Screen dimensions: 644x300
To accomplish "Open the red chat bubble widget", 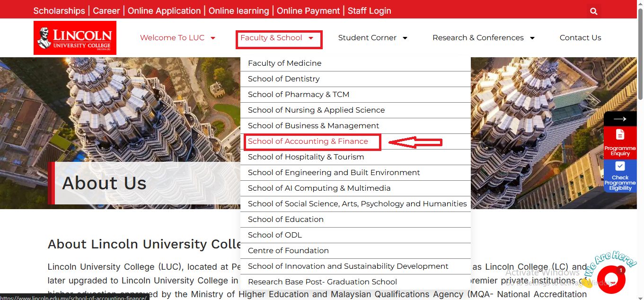I will (611, 279).
